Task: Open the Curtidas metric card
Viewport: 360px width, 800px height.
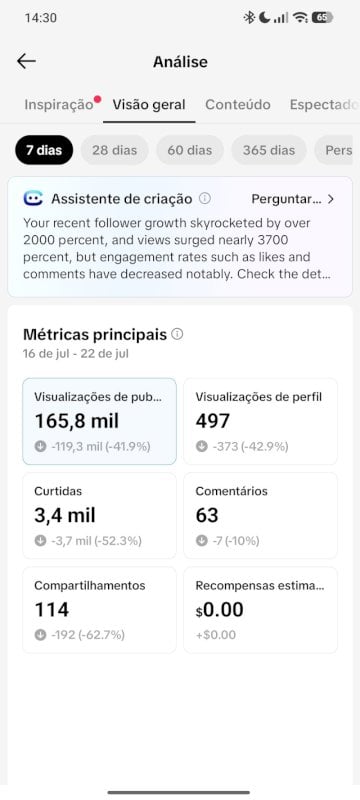Action: tap(99, 515)
